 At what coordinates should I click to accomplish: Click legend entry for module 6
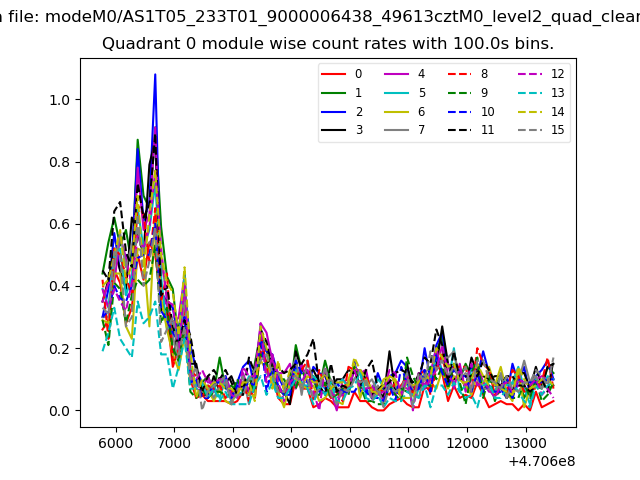coord(404,111)
